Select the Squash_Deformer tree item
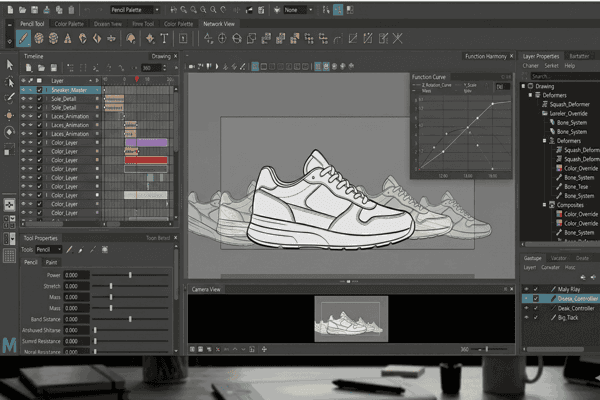Image resolution: width=600 pixels, height=400 pixels. coord(569,104)
